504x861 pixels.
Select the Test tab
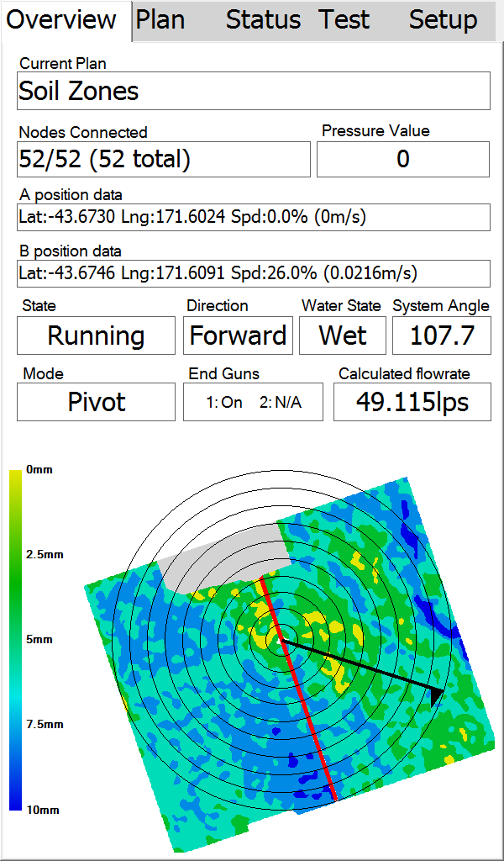click(344, 20)
